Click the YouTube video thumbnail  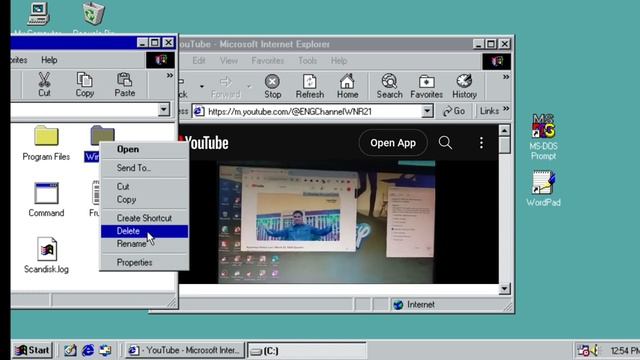coord(327,222)
